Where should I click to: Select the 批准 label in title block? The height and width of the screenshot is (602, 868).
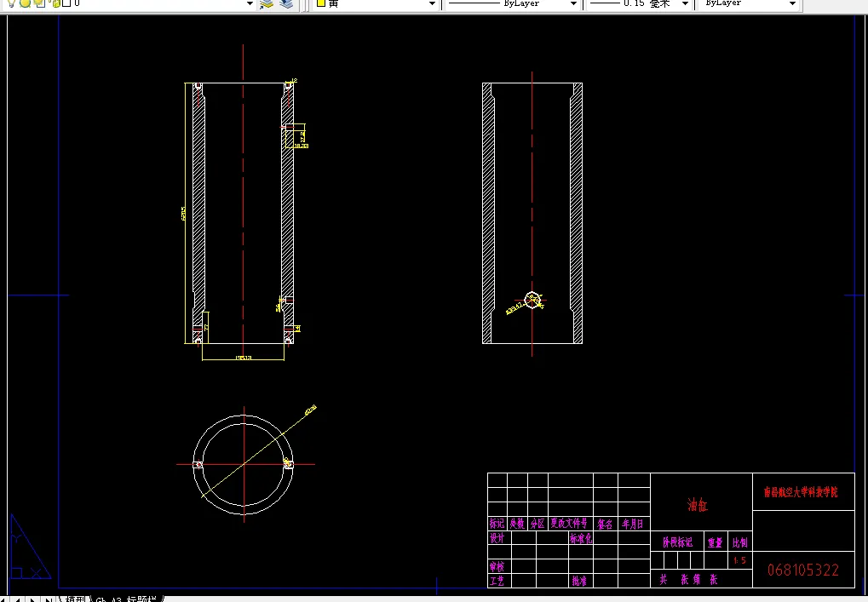579,581
